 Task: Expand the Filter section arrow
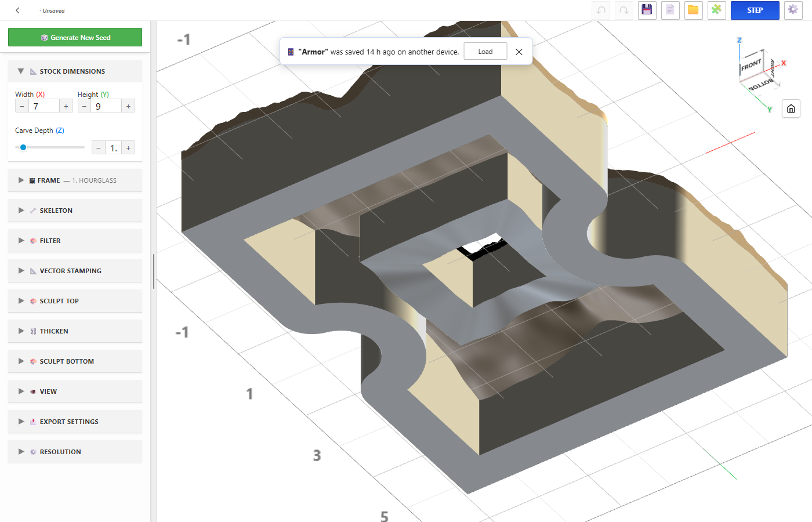pyautogui.click(x=21, y=241)
